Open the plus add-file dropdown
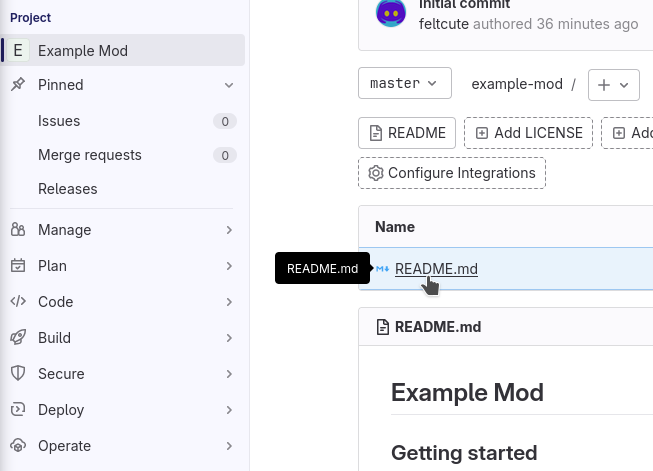 pos(614,85)
